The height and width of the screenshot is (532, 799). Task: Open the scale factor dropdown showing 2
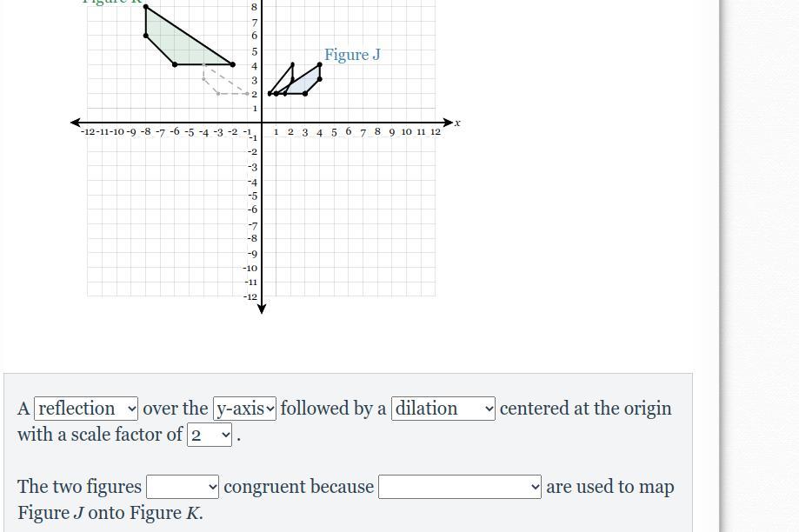[x=210, y=435]
